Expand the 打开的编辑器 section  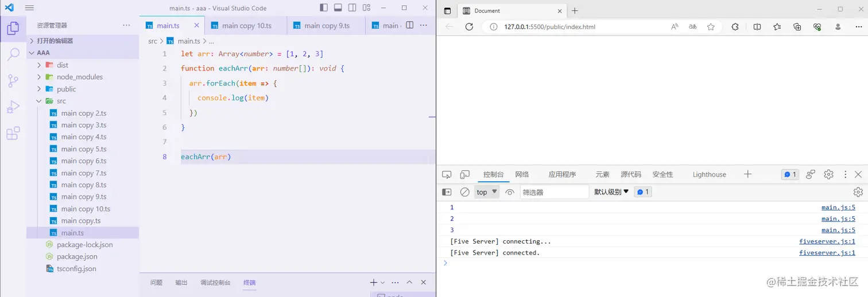click(83, 41)
